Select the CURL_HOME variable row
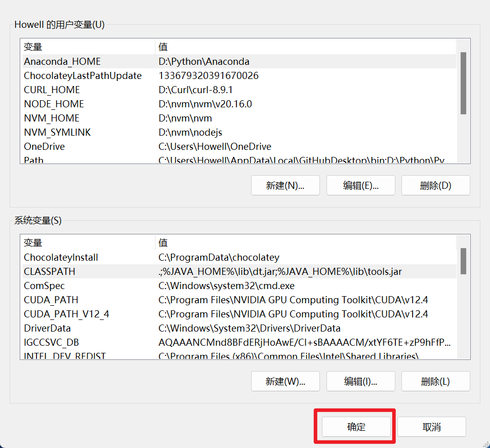 pos(52,90)
